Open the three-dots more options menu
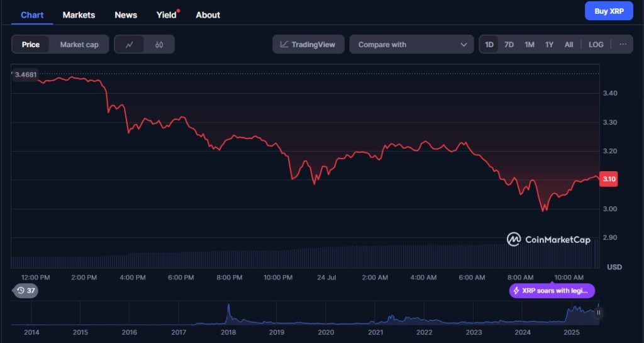Viewport: 644px width, 343px height. click(x=623, y=44)
